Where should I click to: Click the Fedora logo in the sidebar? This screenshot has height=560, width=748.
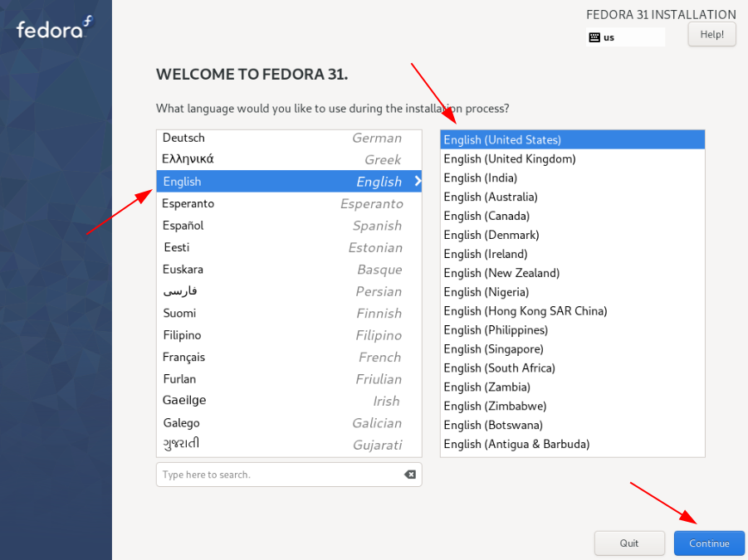(51, 27)
